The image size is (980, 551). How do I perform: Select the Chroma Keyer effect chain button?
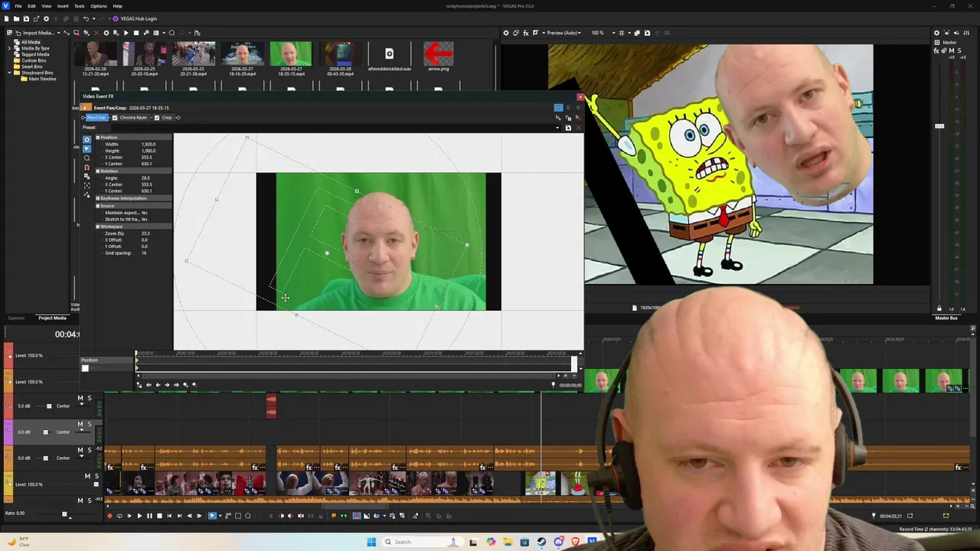(x=133, y=118)
